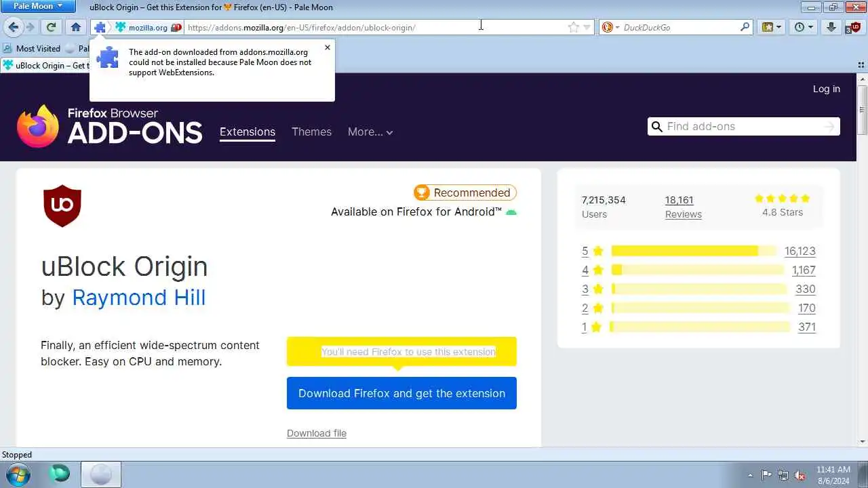This screenshot has width=868, height=488.
Task: Open the Themes section
Action: pos(311,131)
